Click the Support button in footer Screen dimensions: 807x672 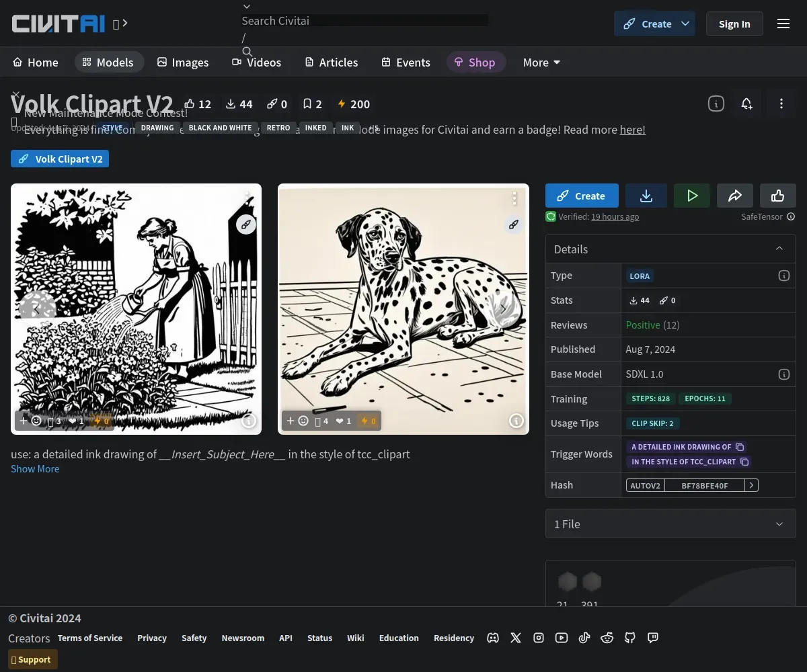[33, 659]
